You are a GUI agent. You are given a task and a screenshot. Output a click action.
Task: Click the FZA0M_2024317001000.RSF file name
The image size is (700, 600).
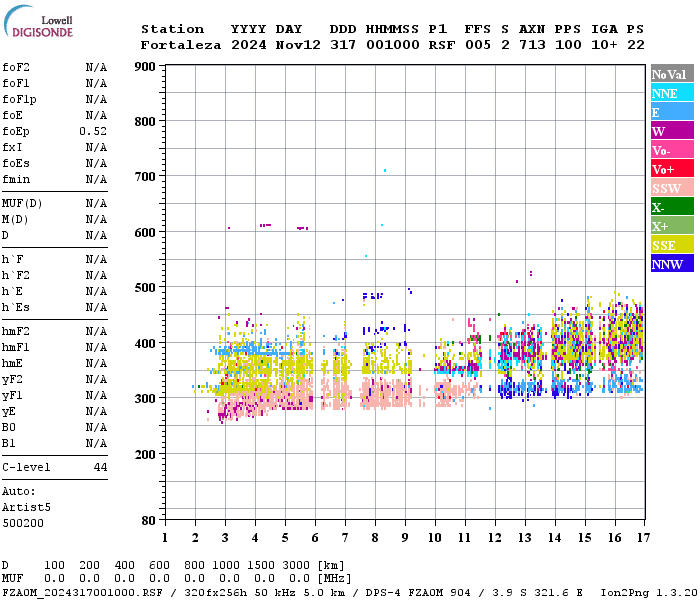pyautogui.click(x=82, y=593)
